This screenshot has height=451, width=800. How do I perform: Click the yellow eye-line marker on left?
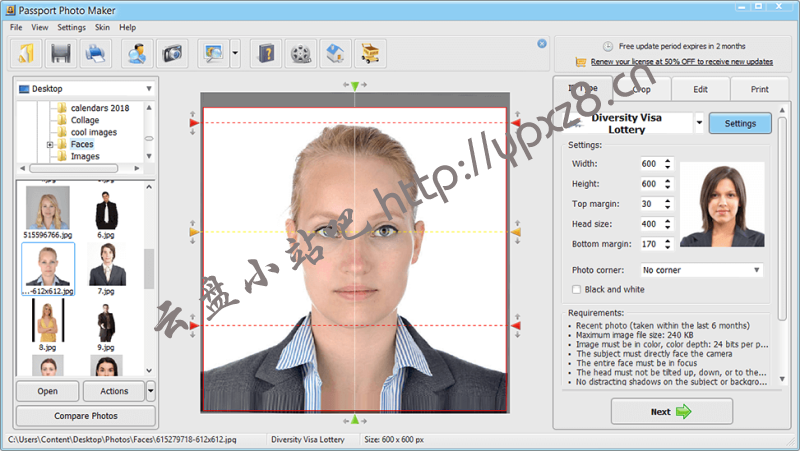(x=194, y=232)
